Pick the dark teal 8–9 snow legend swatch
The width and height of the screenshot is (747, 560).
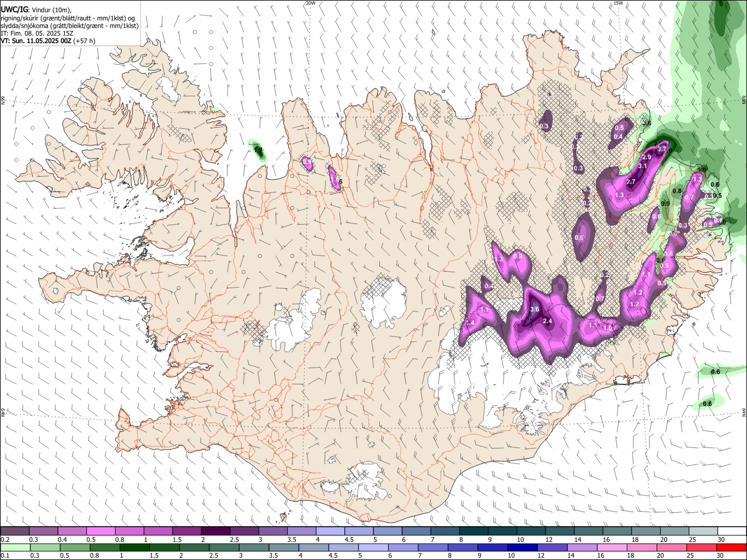pyautogui.click(x=474, y=531)
